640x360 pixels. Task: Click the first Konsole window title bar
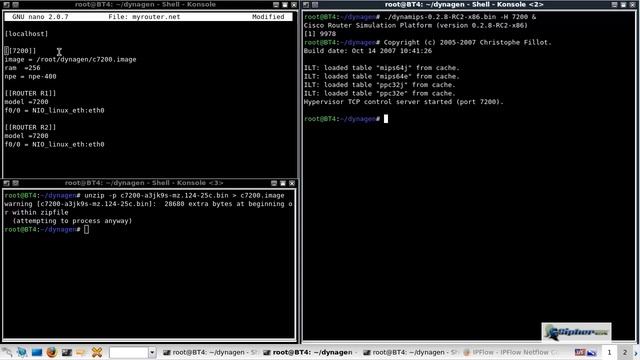point(145,4)
